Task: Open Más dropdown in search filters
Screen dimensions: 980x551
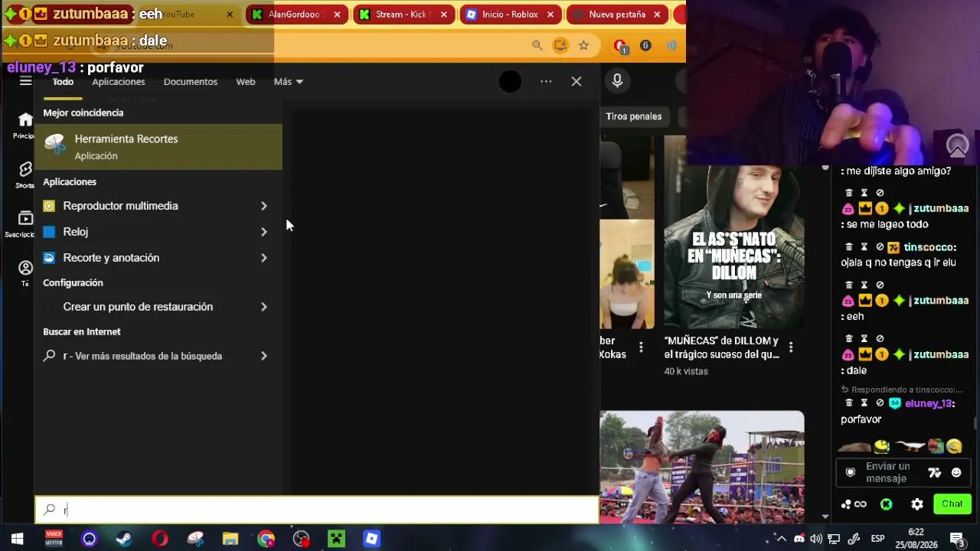Action: point(289,82)
